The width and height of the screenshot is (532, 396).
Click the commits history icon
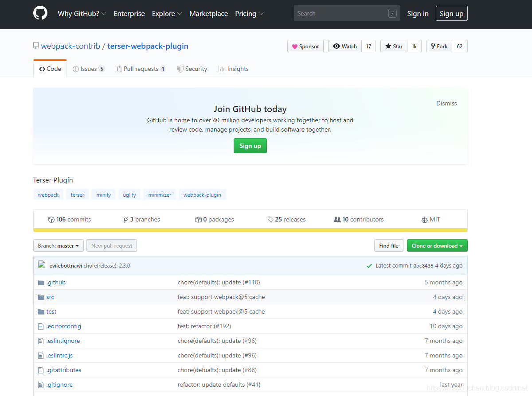tap(51, 219)
